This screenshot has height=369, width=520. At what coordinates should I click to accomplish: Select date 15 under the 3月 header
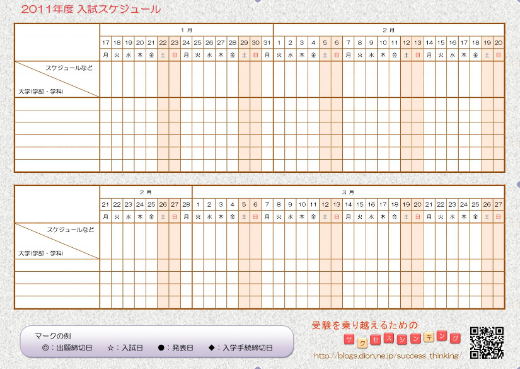pyautogui.click(x=360, y=204)
